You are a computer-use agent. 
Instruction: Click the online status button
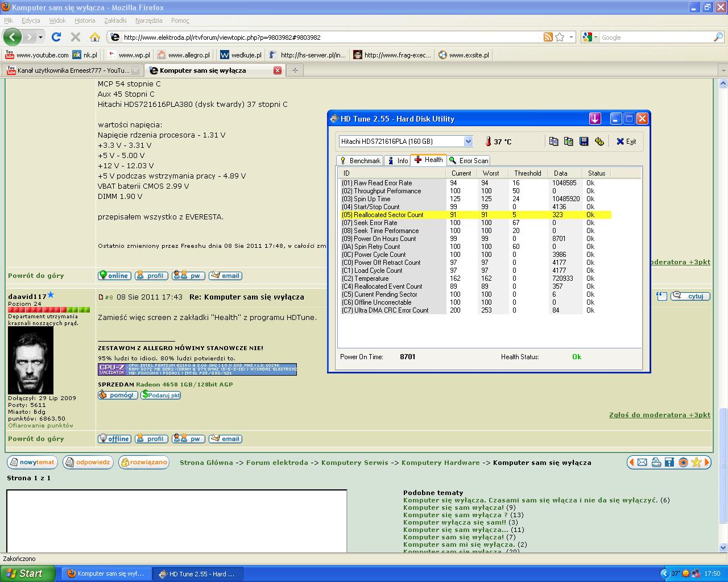click(114, 276)
